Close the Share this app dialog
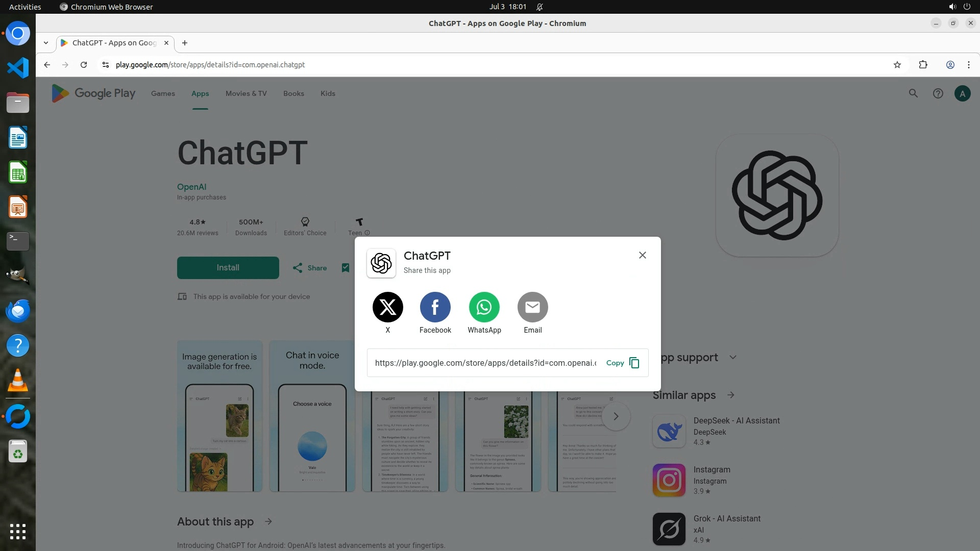This screenshot has height=551, width=980. (642, 255)
